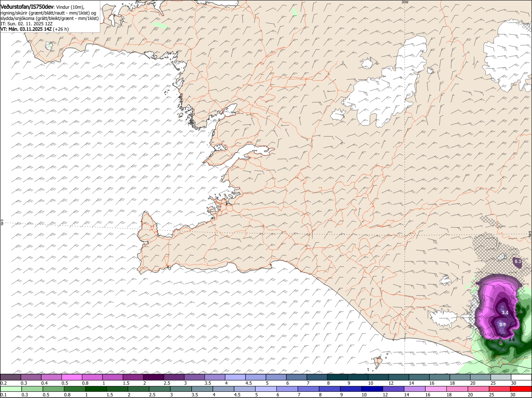Pick the upper-row lavender swatch starting at 4
This screenshot has width=532, height=398.
(x=235, y=377)
